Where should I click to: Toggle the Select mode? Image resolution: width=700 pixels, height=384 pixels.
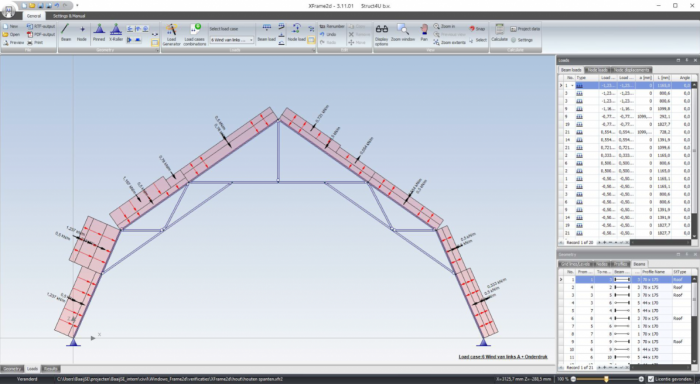(x=477, y=40)
